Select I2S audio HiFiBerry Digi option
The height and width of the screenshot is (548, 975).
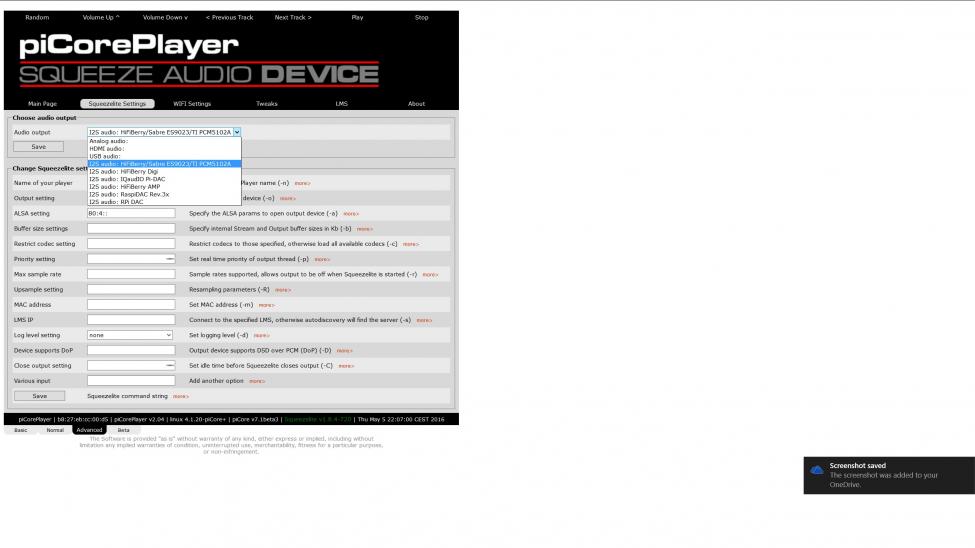click(x=164, y=172)
